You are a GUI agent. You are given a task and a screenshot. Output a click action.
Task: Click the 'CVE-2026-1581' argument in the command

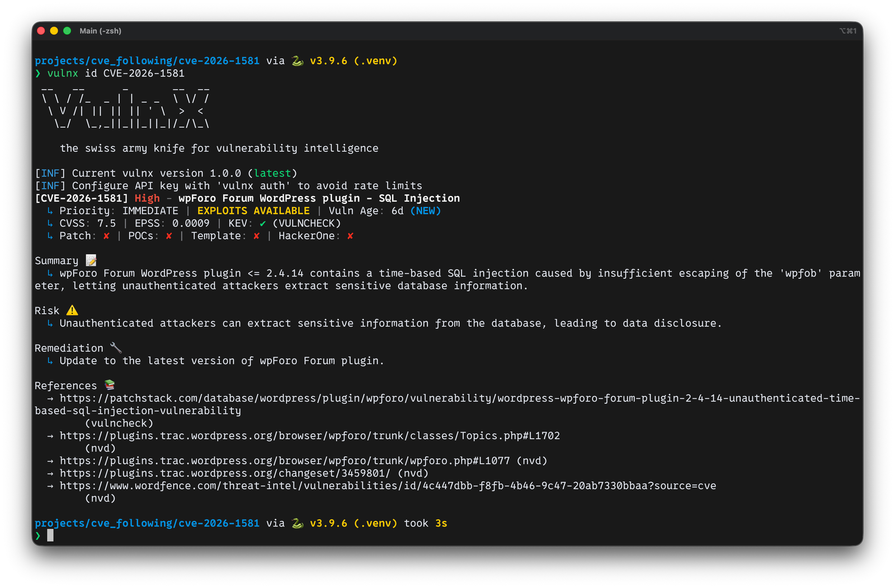144,73
